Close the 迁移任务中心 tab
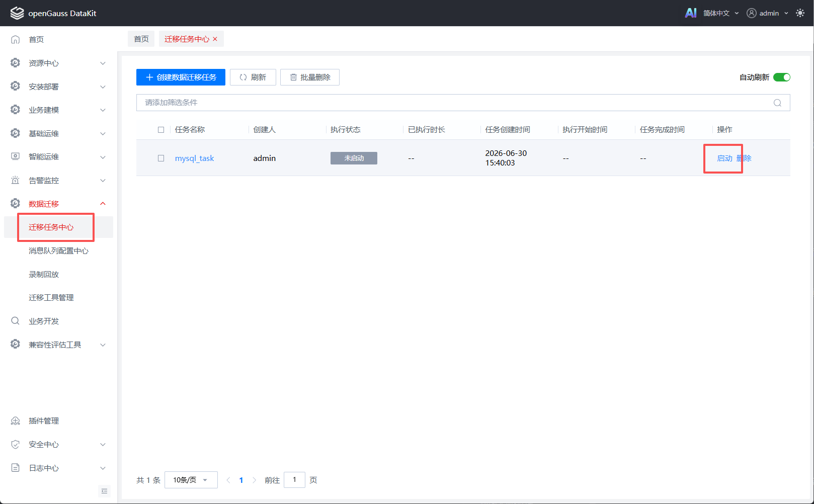The width and height of the screenshot is (814, 504). 215,39
